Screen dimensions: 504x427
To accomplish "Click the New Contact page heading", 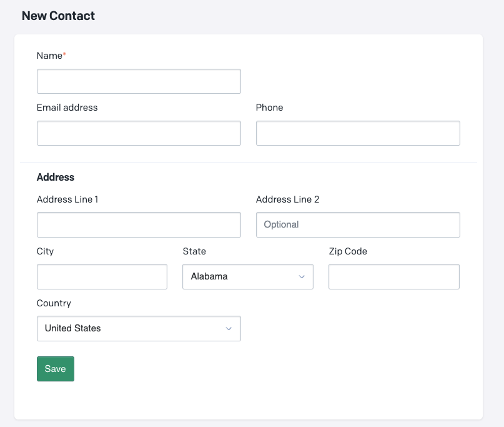I will click(x=58, y=16).
